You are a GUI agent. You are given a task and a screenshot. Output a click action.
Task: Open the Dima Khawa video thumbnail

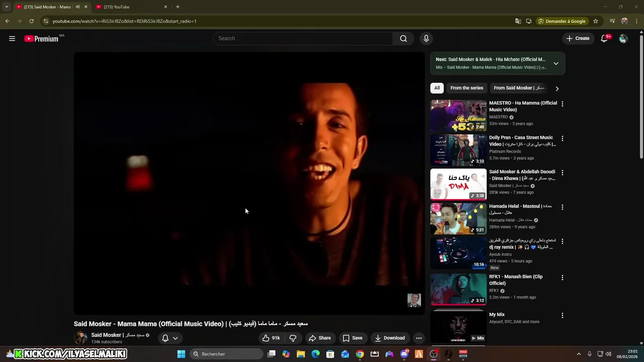pyautogui.click(x=458, y=184)
